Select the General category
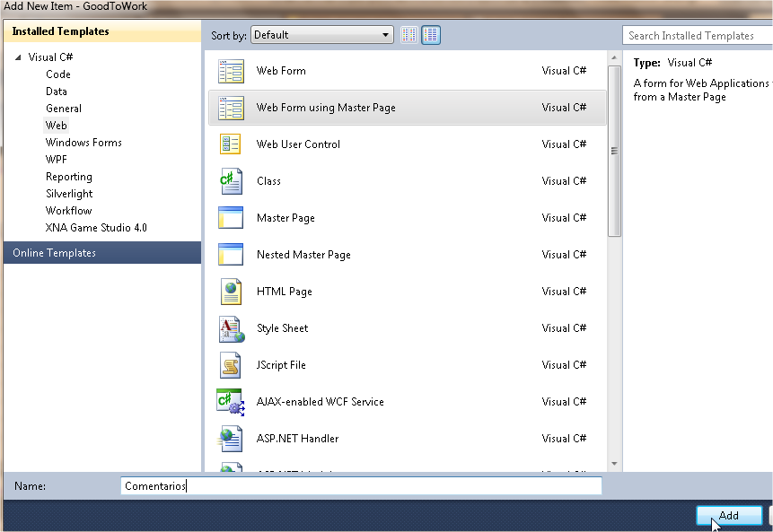773x532 pixels. (x=64, y=109)
